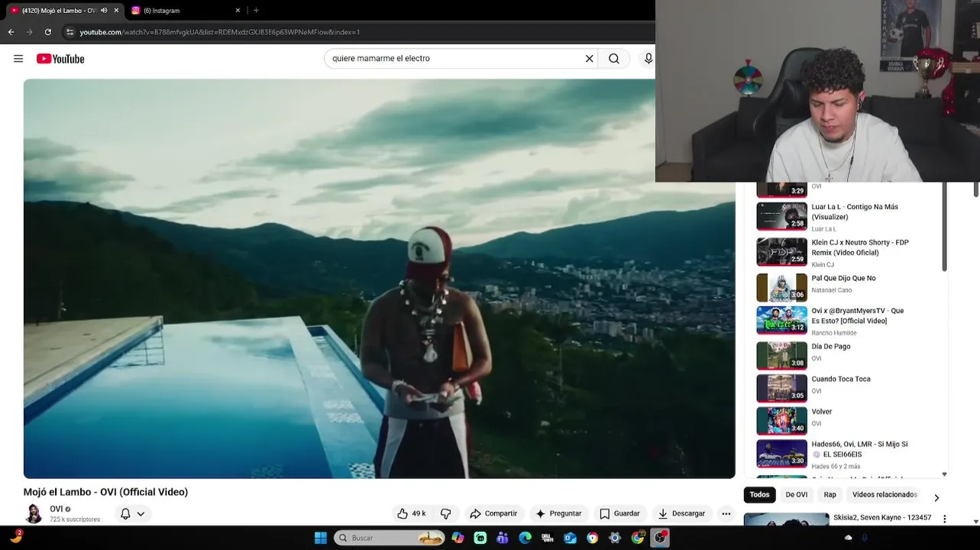Click the video player to pause

pos(379,279)
